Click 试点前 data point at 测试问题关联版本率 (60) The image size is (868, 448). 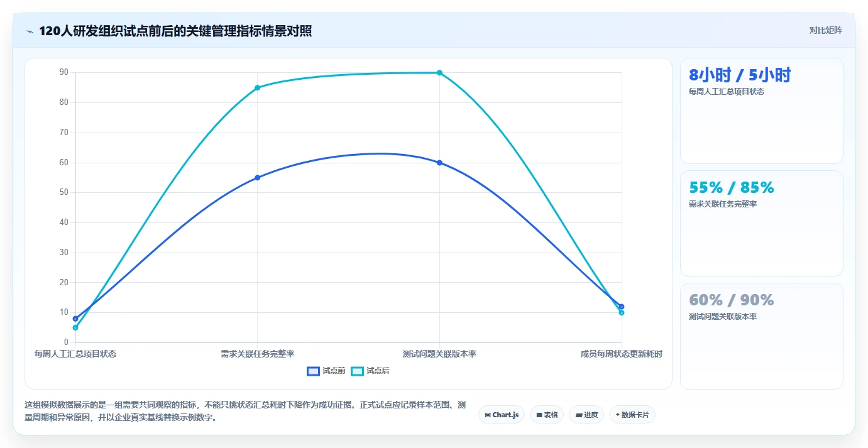point(439,163)
